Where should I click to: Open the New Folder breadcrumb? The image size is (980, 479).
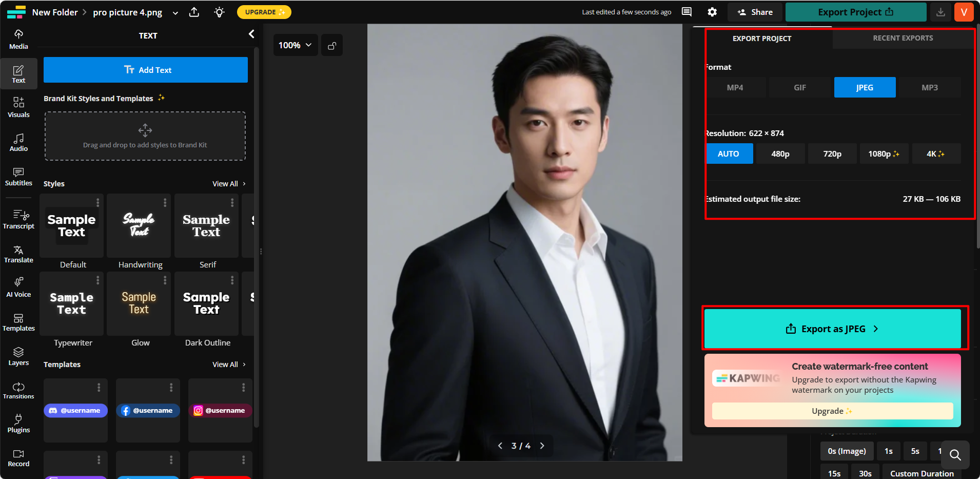pyautogui.click(x=55, y=12)
